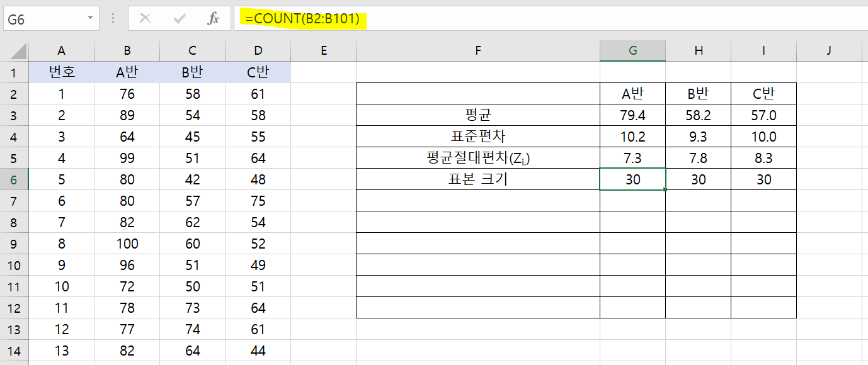Viewport: 868px width, 365px height.
Task: Select column G header
Action: tap(633, 51)
